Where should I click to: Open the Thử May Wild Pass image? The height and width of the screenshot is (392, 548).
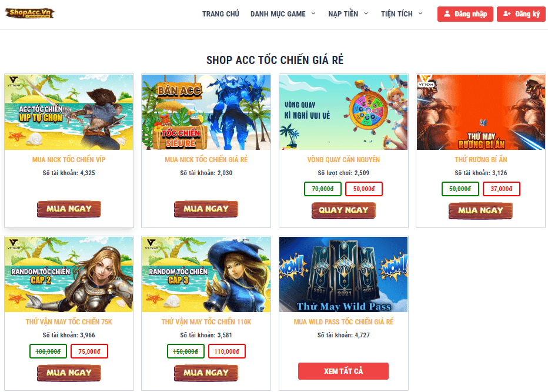(343, 274)
